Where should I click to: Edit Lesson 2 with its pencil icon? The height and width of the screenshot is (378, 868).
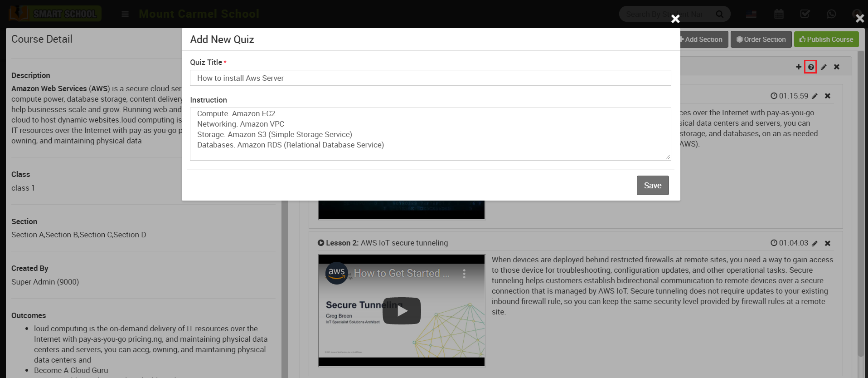815,244
